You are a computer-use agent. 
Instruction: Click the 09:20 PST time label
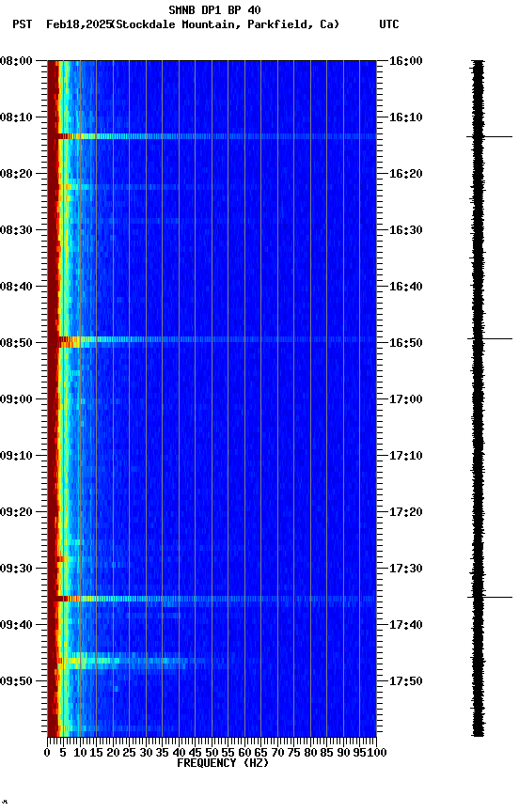point(16,512)
